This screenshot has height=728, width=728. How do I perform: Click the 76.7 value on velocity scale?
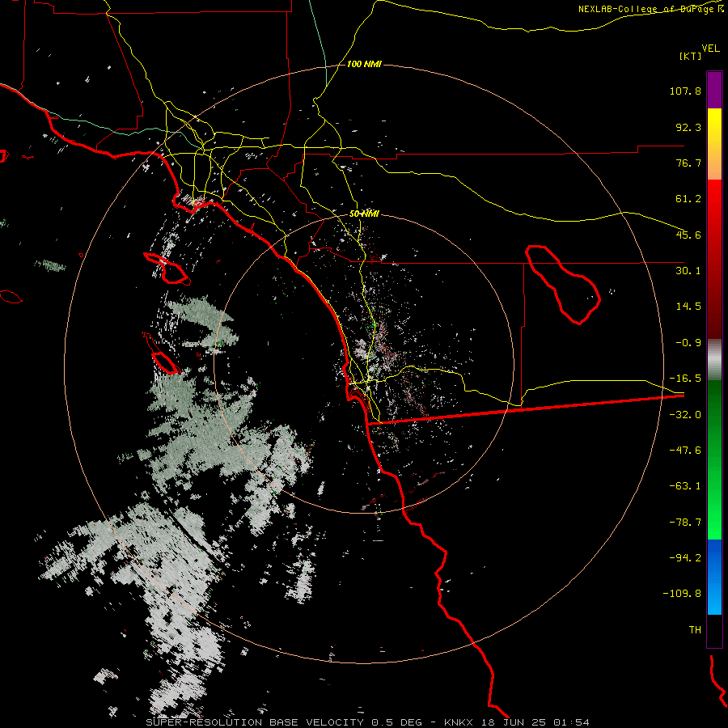pos(688,163)
